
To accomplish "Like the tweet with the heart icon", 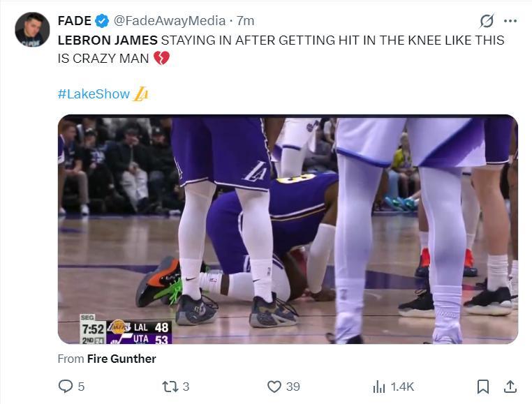I will [x=274, y=386].
